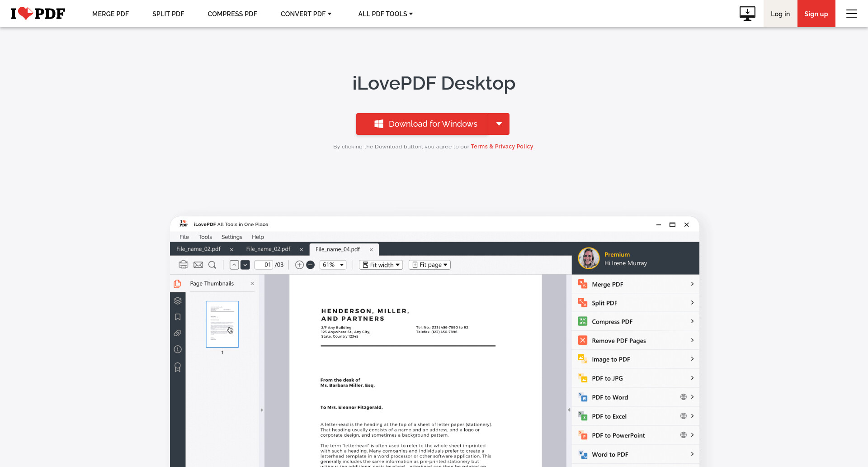
Task: Click the Compress PDF tool icon
Action: (x=582, y=321)
